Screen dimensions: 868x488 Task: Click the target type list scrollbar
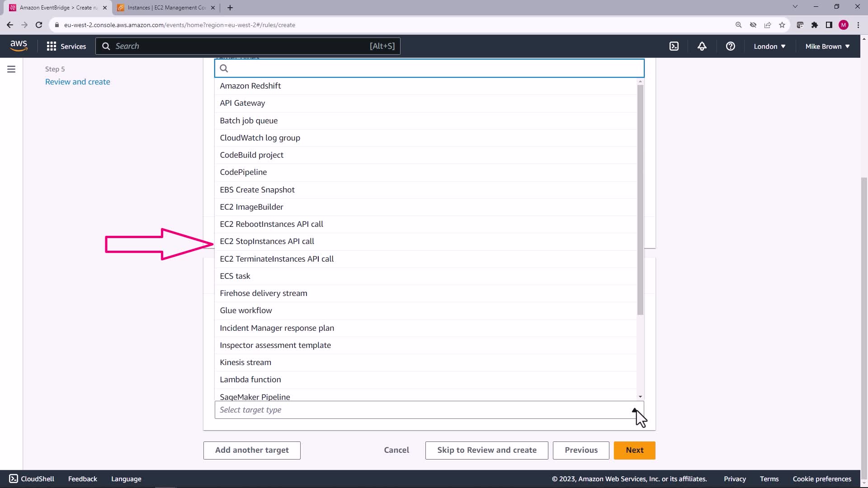pyautogui.click(x=640, y=199)
